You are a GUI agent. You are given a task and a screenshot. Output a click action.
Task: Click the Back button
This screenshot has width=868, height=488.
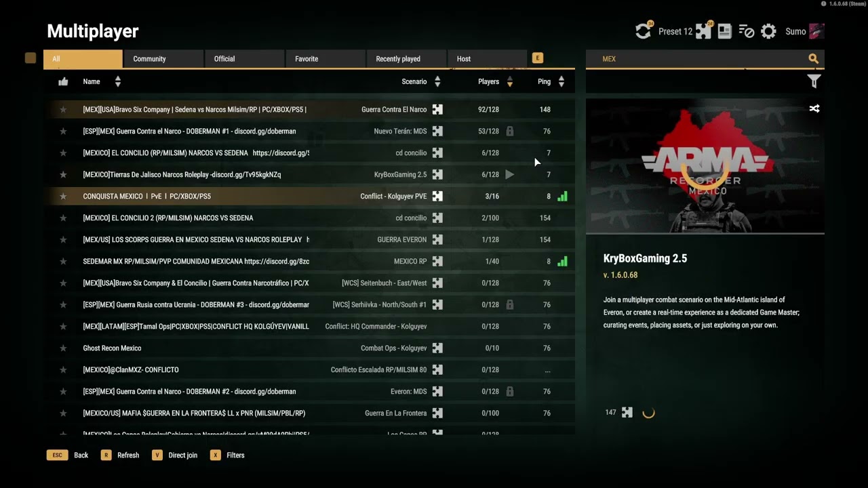pos(68,455)
